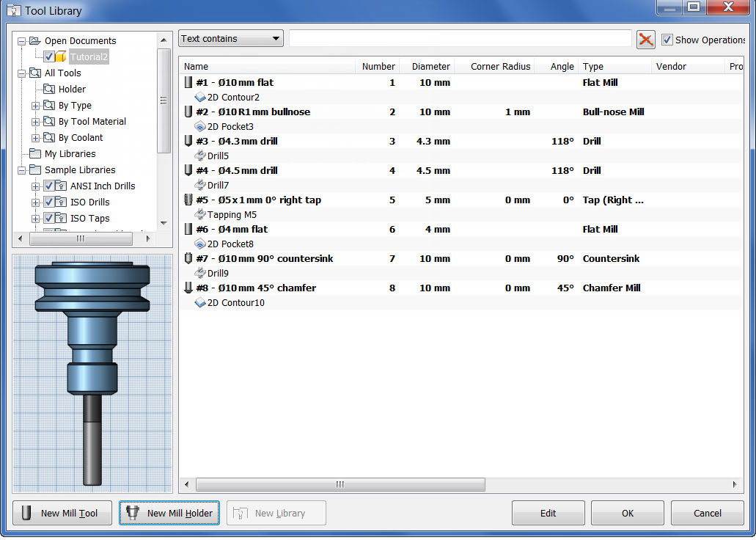This screenshot has width=756, height=540.
Task: Click the filter text input field
Action: click(460, 39)
